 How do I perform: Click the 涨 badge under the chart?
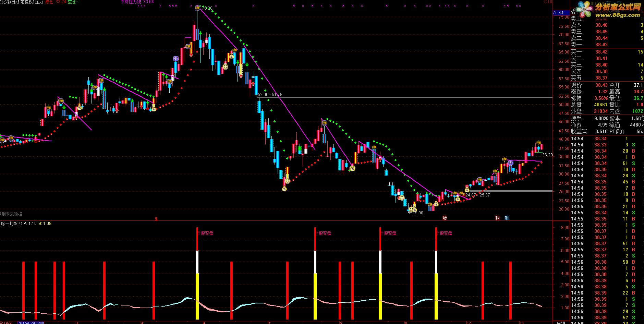point(497,218)
